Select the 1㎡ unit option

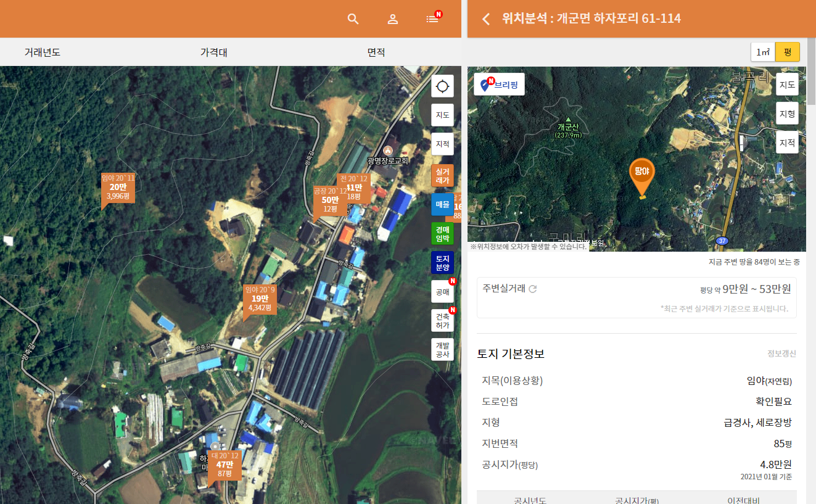point(763,52)
